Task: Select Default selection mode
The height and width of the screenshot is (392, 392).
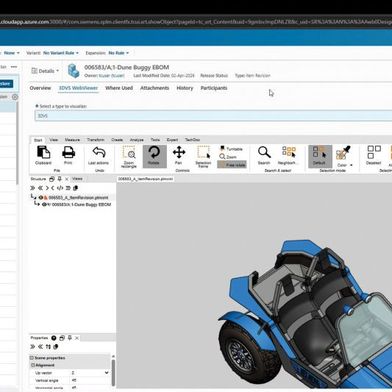Action: [x=320, y=156]
